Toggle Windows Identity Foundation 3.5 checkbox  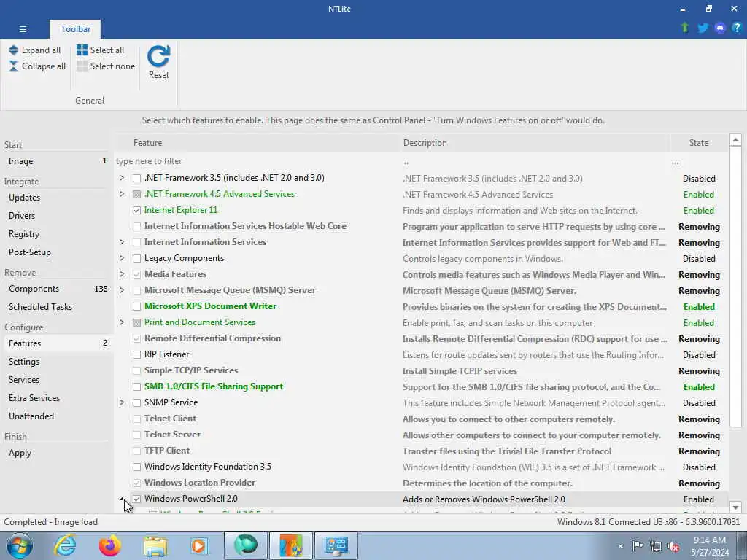[x=136, y=467]
